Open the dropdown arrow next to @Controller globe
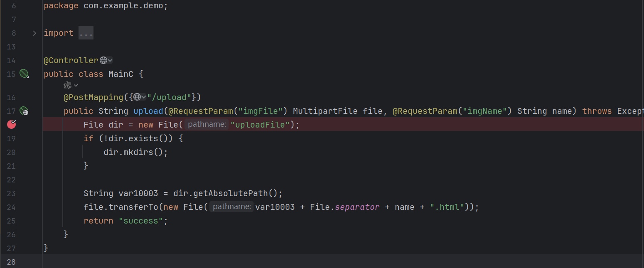This screenshot has height=268, width=644. [x=110, y=61]
